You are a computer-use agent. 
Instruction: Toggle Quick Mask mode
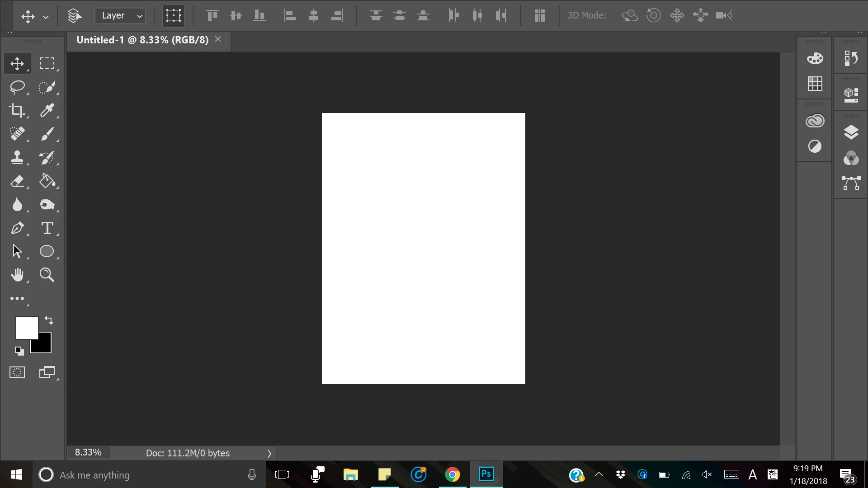pyautogui.click(x=17, y=372)
